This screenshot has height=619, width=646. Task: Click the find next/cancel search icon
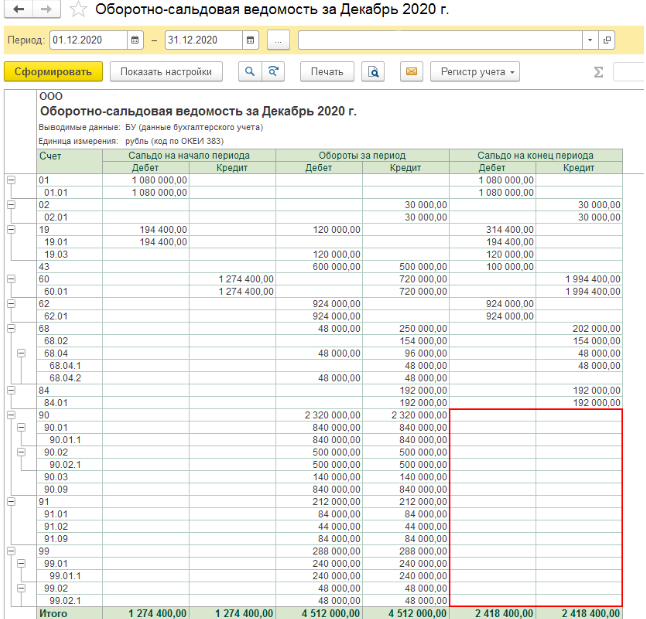tap(273, 72)
